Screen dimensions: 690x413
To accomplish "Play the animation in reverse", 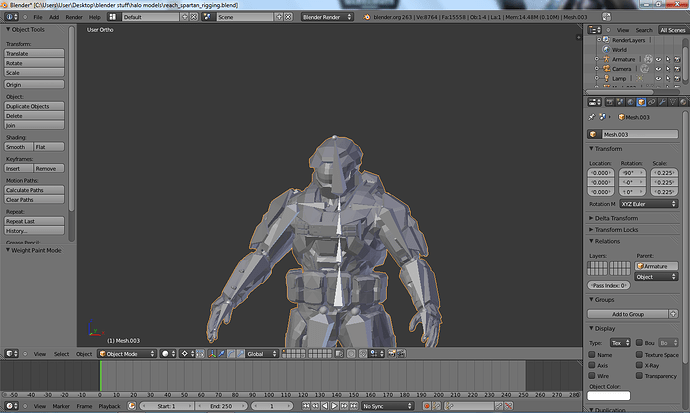I will tap(325, 406).
